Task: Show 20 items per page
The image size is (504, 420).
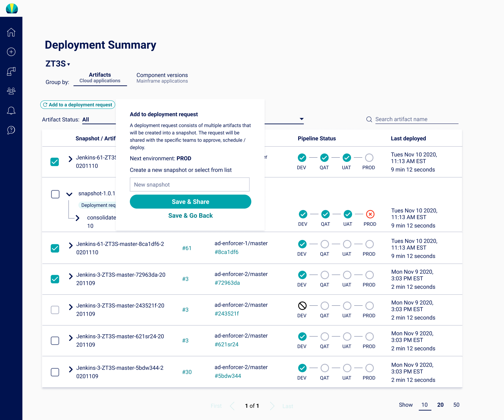Action: coord(440,405)
